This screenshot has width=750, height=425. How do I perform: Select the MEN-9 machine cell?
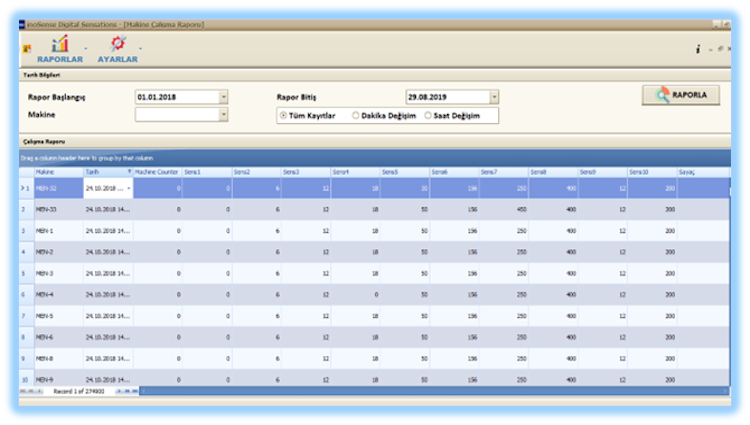coord(59,380)
